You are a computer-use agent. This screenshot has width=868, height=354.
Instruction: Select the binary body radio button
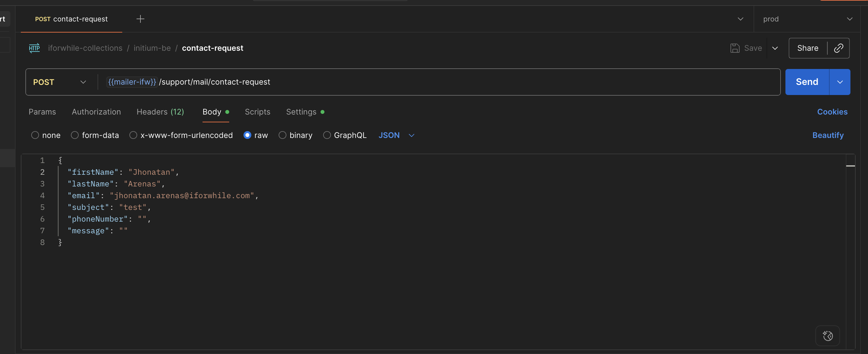click(x=283, y=135)
